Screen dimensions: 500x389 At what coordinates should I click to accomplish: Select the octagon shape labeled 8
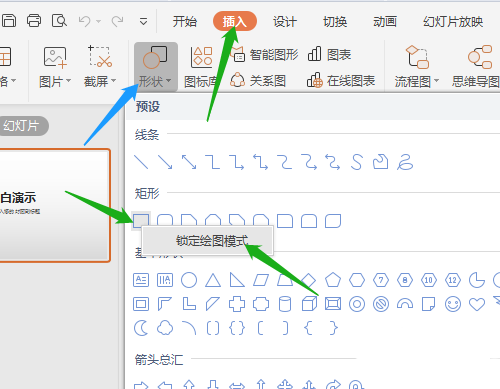[x=405, y=280]
